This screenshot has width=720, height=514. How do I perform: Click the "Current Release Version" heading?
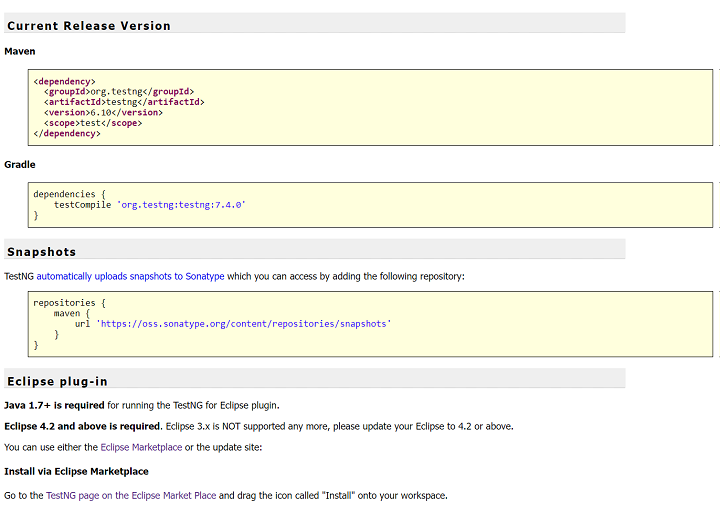89,25
